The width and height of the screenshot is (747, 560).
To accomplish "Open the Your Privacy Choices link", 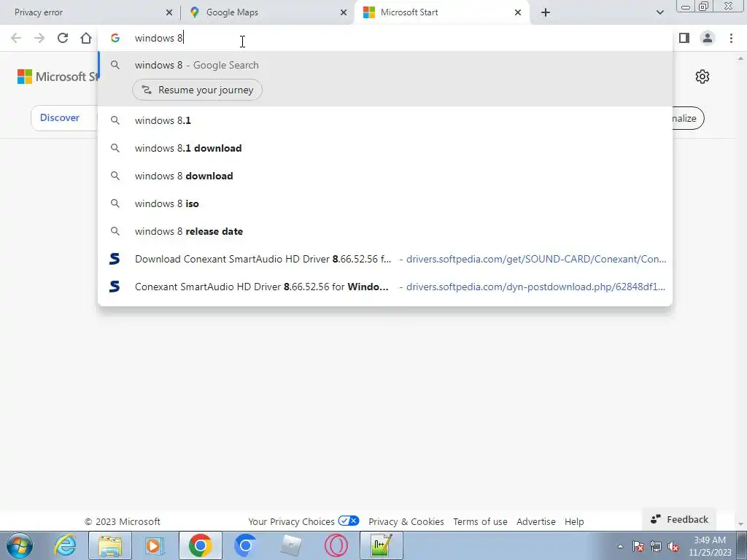I will [303, 521].
